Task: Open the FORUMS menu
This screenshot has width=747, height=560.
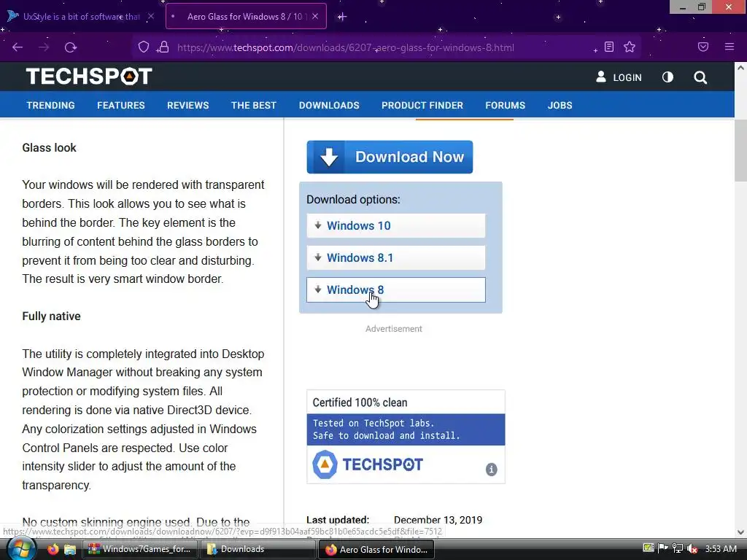Action: coord(505,105)
